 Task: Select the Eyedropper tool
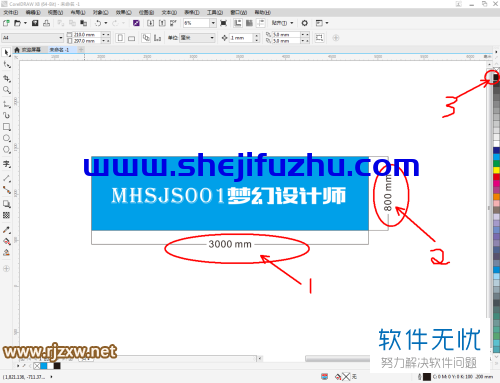[6, 230]
